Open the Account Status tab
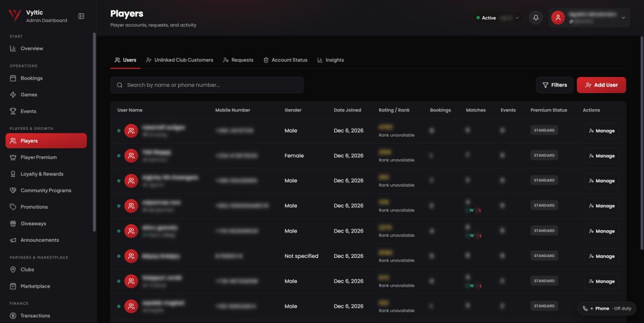 [286, 60]
